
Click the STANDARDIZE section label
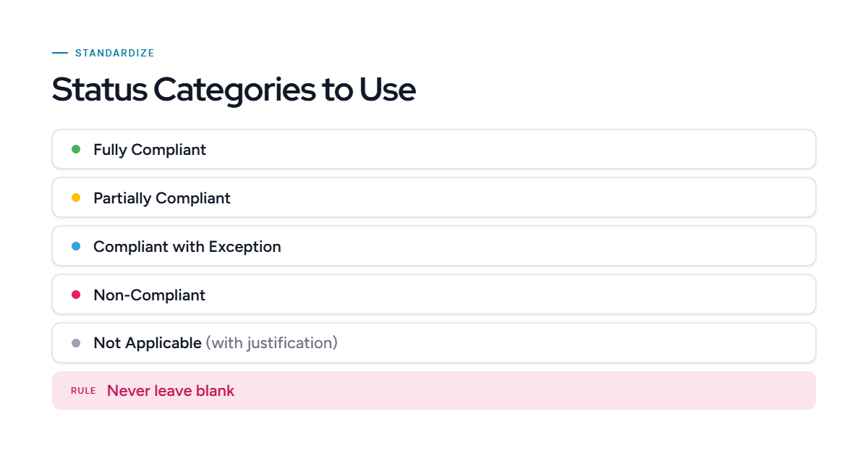115,53
